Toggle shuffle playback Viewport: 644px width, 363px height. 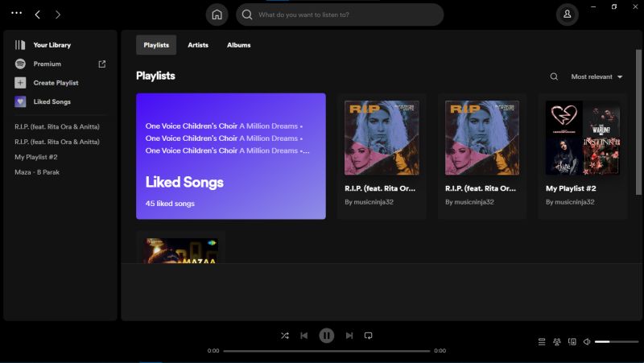coord(285,336)
